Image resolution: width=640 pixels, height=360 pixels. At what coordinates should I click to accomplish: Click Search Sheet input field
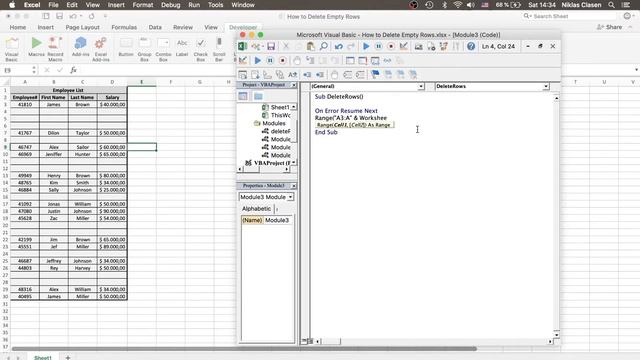click(569, 16)
